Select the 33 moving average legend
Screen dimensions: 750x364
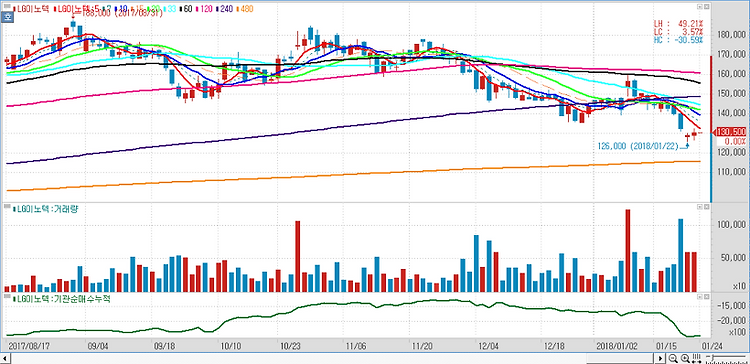[171, 9]
